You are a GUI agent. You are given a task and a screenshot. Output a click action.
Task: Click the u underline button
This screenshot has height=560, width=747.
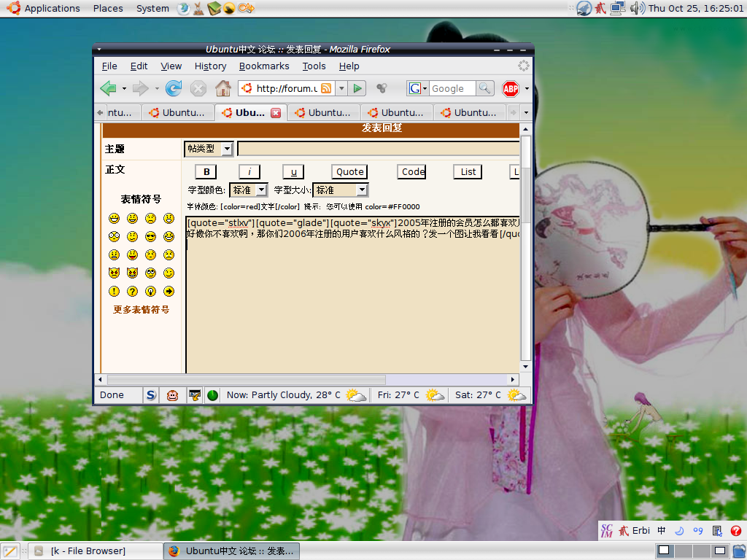[x=293, y=172]
